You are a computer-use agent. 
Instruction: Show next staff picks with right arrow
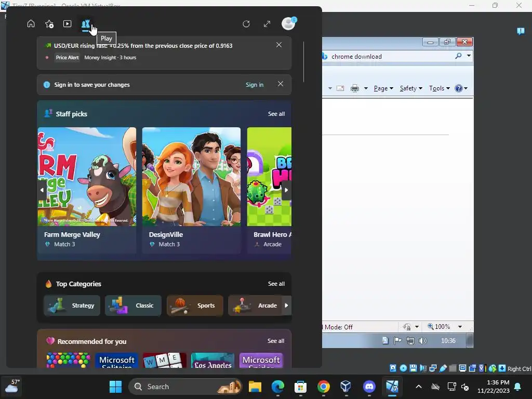(286, 190)
